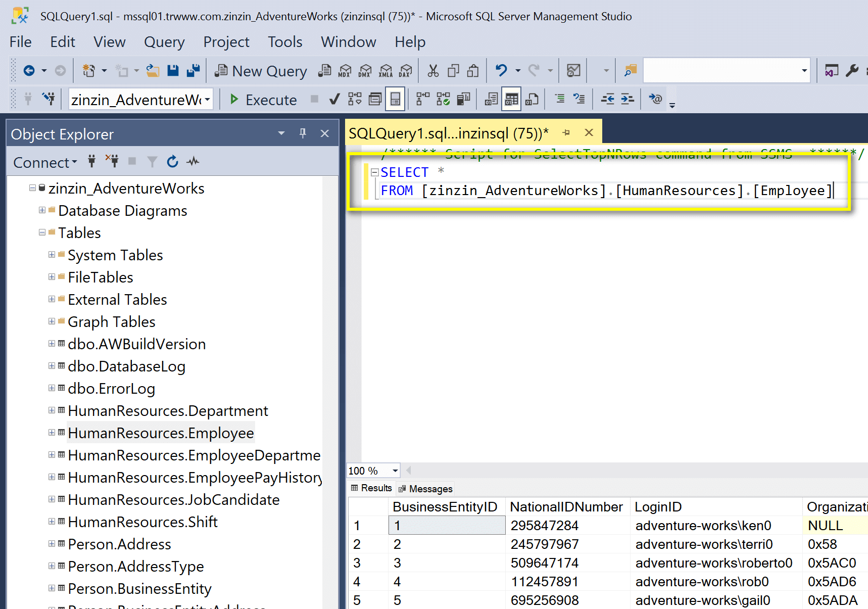This screenshot has height=609, width=868.
Task: Click the Decrease Indent icon
Action: pyautogui.click(x=608, y=99)
